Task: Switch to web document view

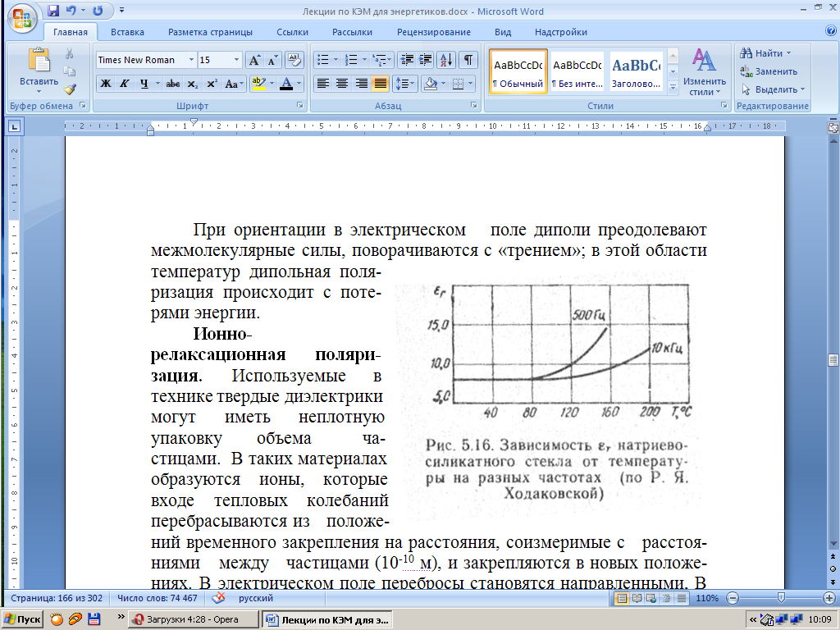Action: coord(651,598)
